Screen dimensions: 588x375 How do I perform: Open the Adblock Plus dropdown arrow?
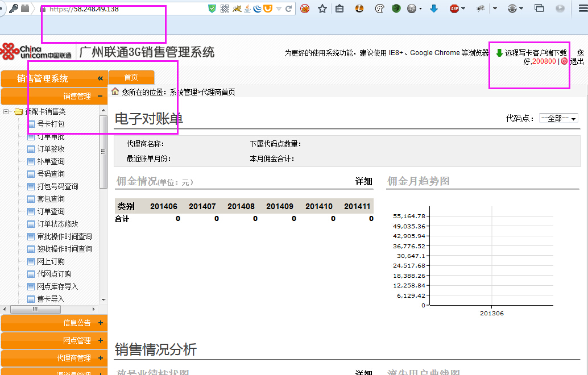point(463,9)
